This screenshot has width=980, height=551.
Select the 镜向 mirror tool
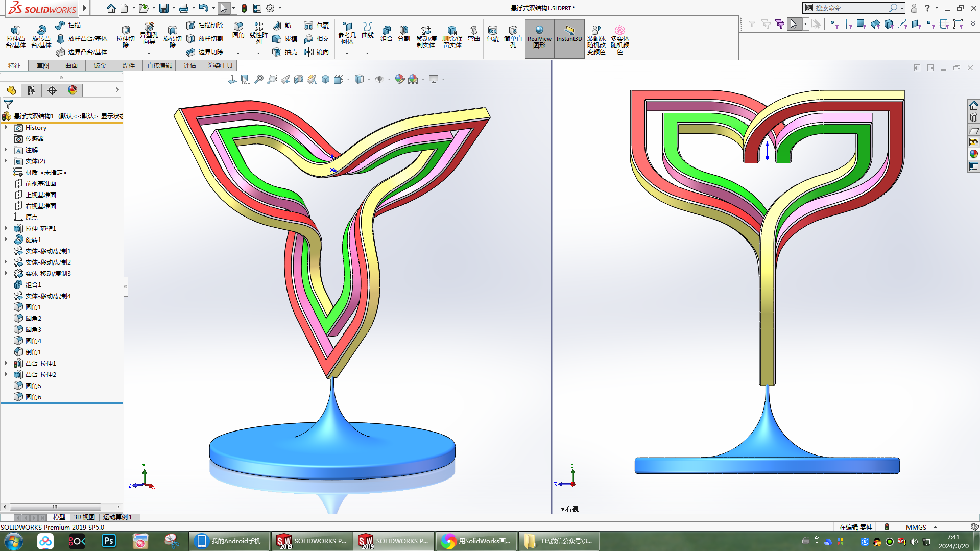point(316,52)
